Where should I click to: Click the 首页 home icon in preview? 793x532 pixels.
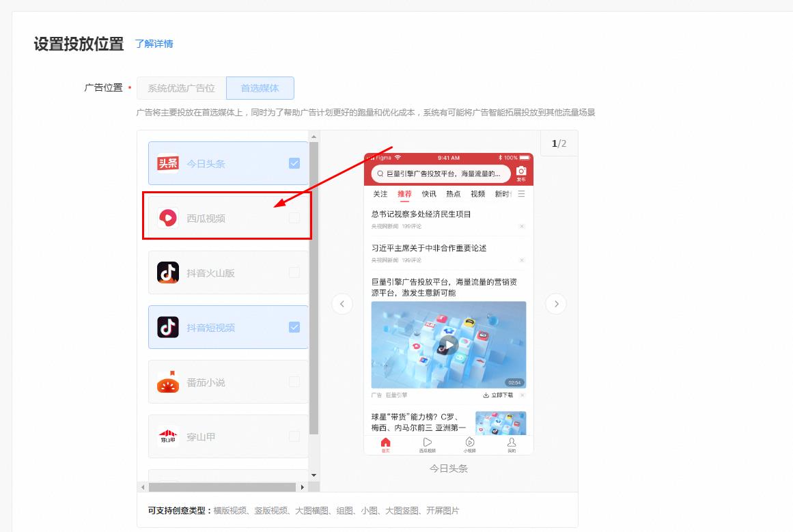click(x=385, y=443)
